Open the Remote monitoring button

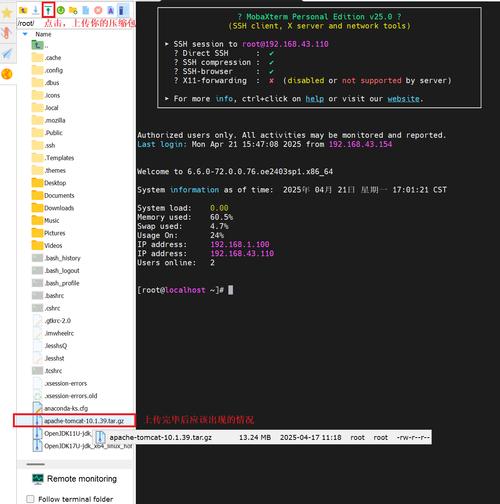click(x=75, y=479)
